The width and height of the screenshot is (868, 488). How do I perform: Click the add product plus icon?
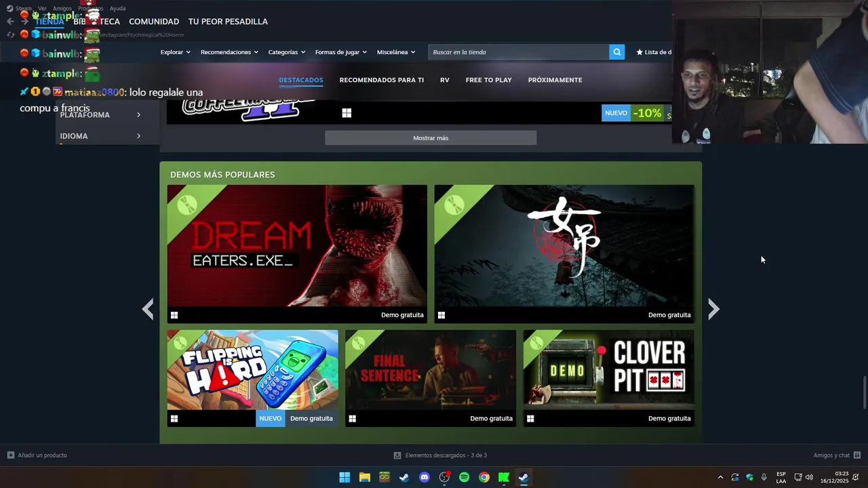10,455
